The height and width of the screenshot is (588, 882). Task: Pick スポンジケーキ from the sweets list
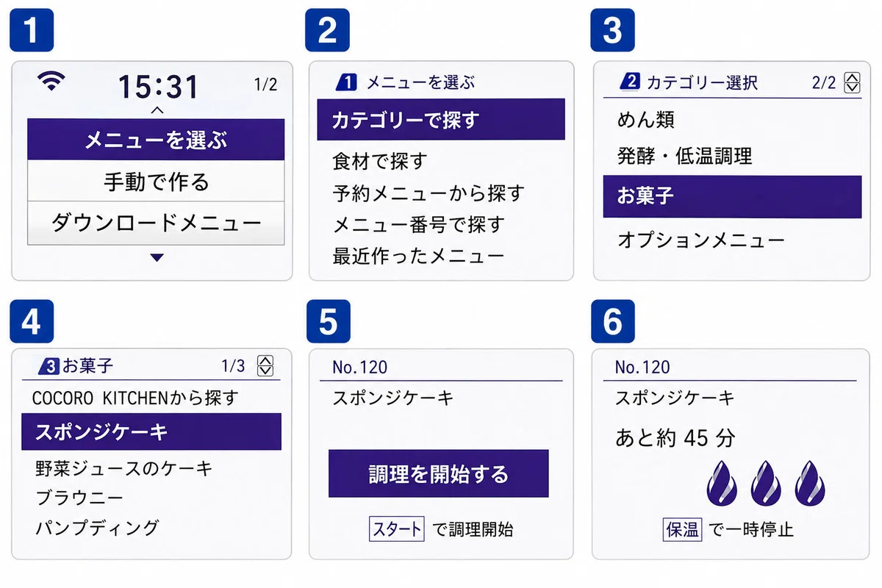(151, 431)
